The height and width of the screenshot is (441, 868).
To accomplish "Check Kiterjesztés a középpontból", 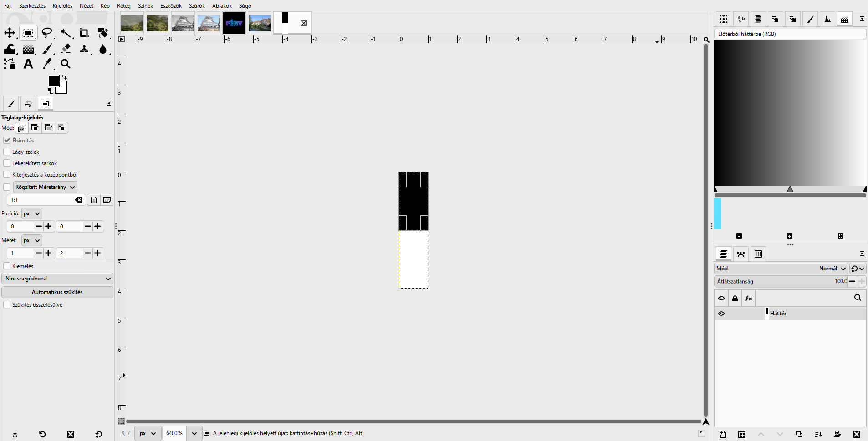I will click(7, 174).
